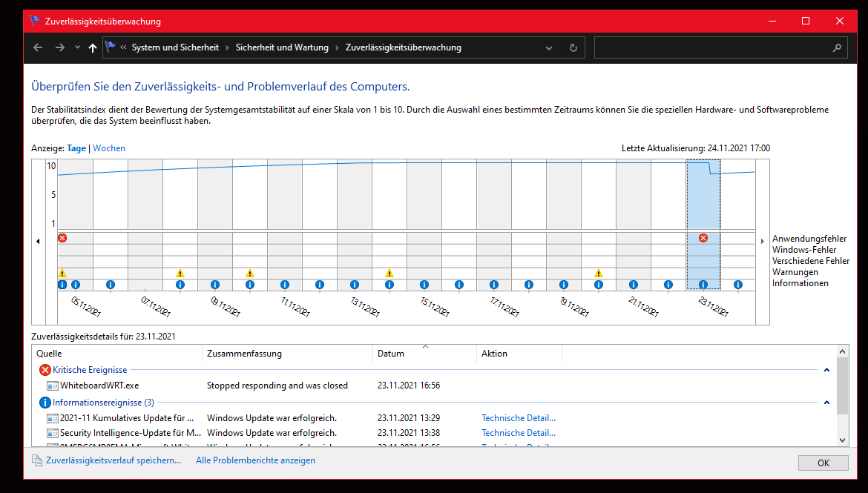Navigate to 'System und Sicherheit' breadcrumb
The height and width of the screenshot is (493, 868).
pos(175,47)
